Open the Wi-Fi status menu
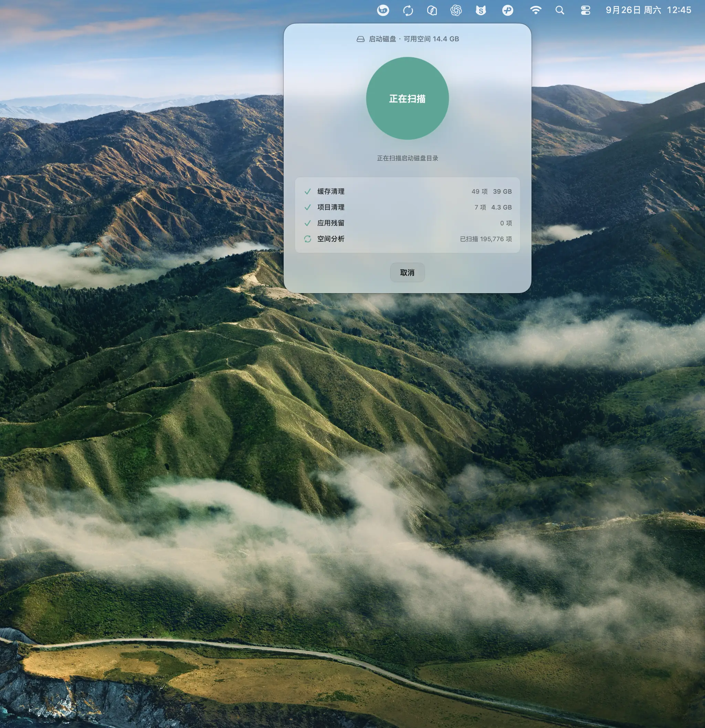 [535, 10]
